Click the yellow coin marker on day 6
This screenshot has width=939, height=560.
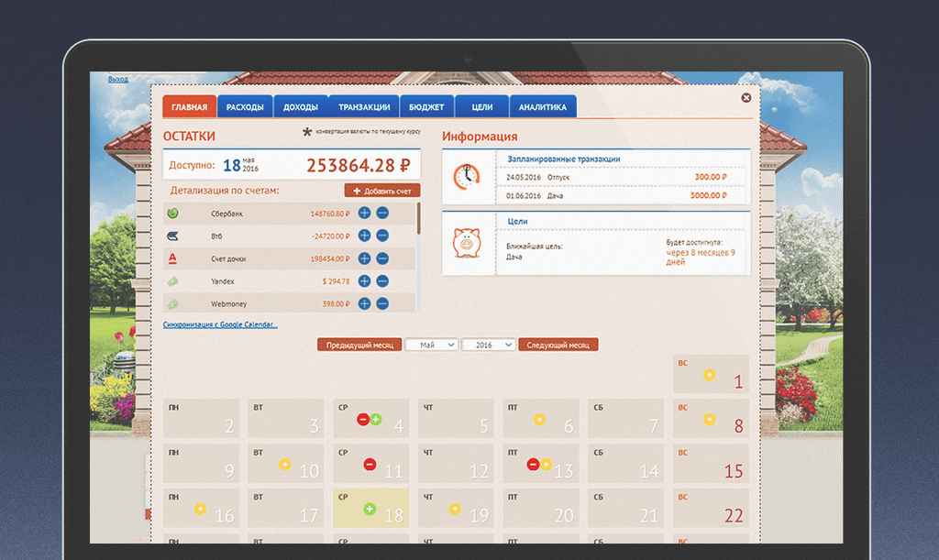pyautogui.click(x=539, y=420)
